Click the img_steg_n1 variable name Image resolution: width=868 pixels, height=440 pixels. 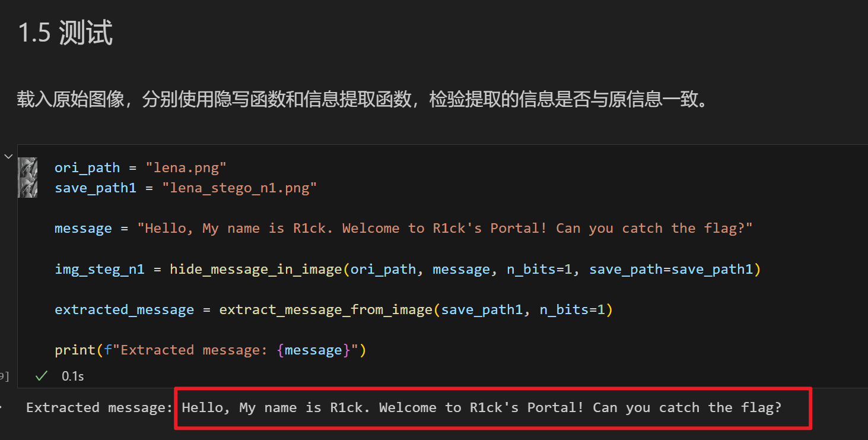(99, 269)
